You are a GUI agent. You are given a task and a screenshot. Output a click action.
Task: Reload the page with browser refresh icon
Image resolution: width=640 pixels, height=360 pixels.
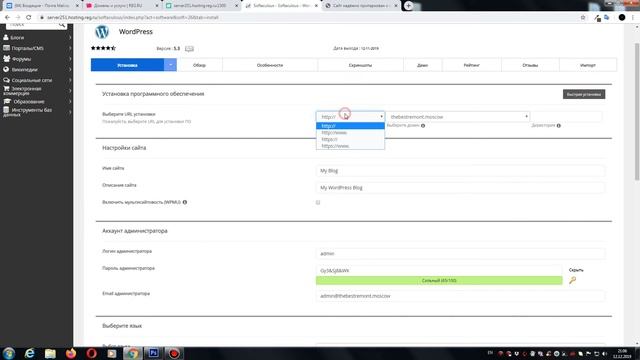(29, 18)
